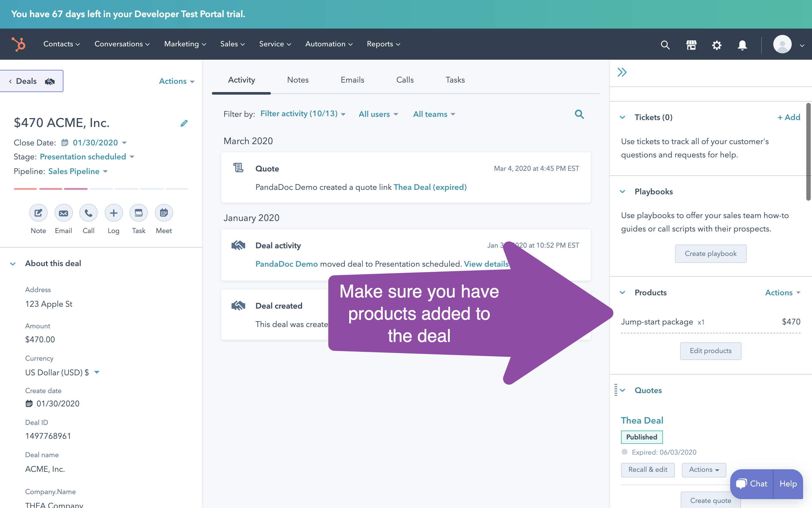Collapse the Tickets section

coord(622,117)
